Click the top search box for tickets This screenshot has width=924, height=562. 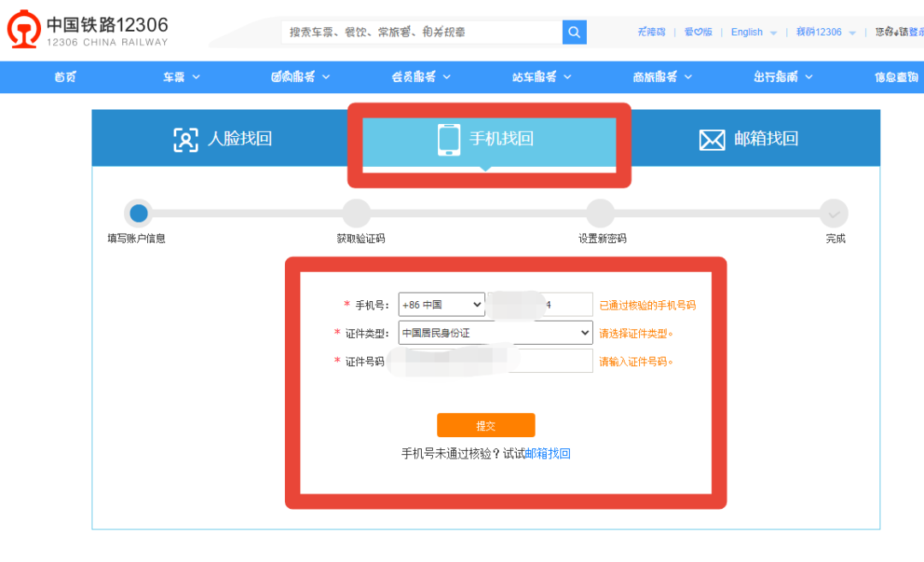click(422, 33)
